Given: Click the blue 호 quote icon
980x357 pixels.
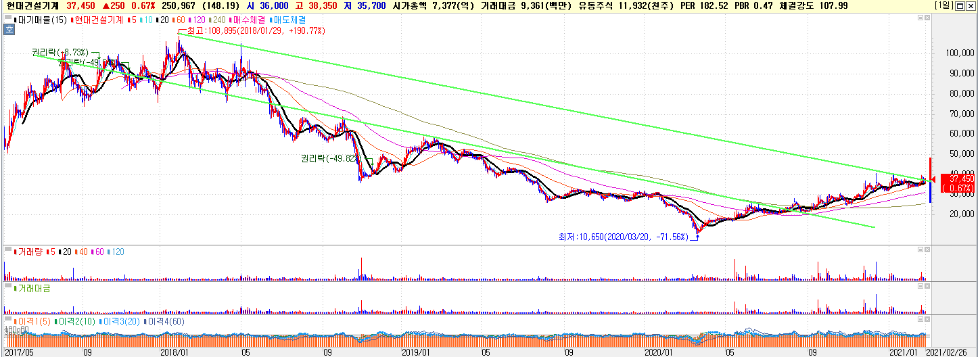Looking at the screenshot, I should pos(9,30).
